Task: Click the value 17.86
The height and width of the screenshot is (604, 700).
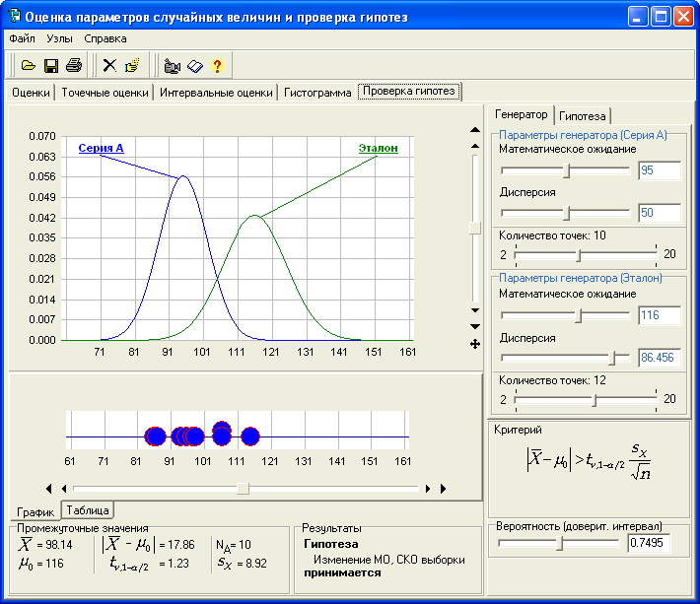Action: point(181,545)
